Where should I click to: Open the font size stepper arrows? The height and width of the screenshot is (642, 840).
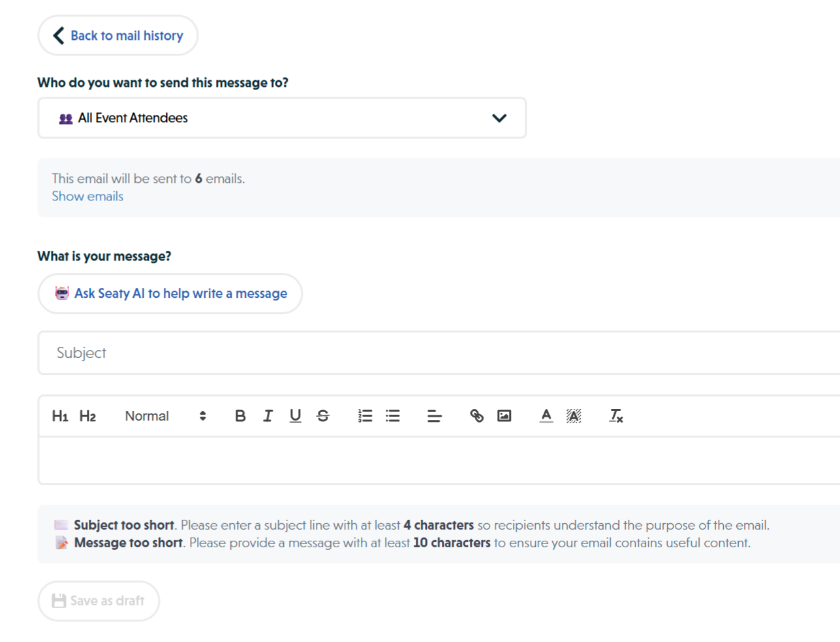(202, 415)
